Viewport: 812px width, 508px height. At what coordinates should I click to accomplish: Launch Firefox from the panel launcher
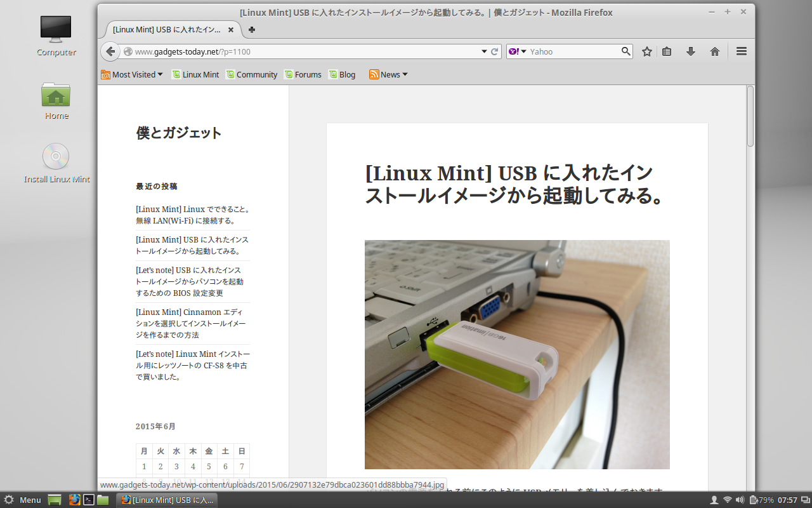[x=75, y=500]
